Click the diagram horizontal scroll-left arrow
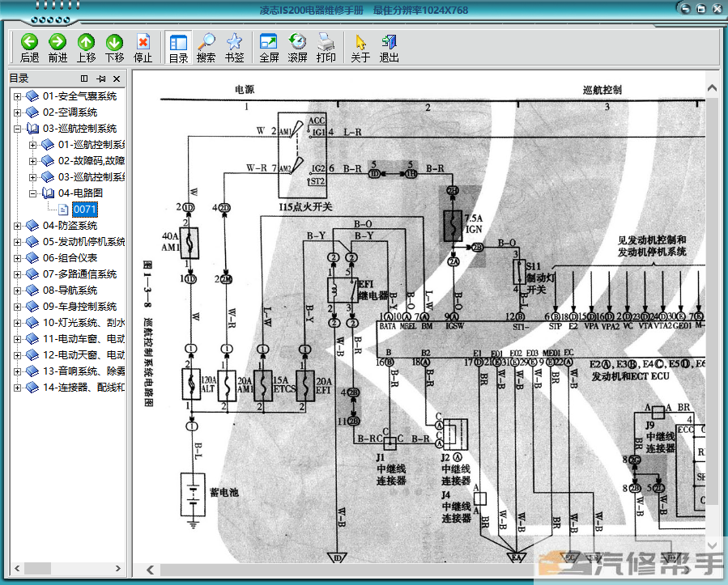 [150, 570]
